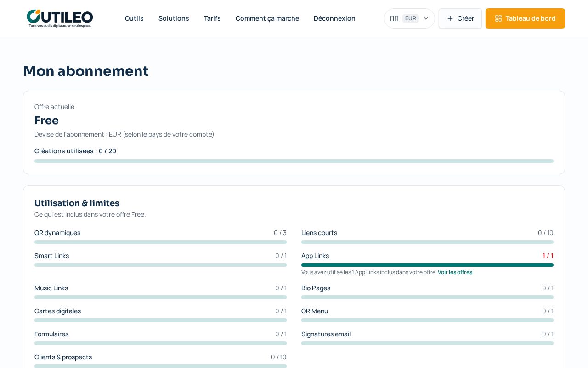Click the QR Menu label
The height and width of the screenshot is (368, 588).
click(315, 311)
